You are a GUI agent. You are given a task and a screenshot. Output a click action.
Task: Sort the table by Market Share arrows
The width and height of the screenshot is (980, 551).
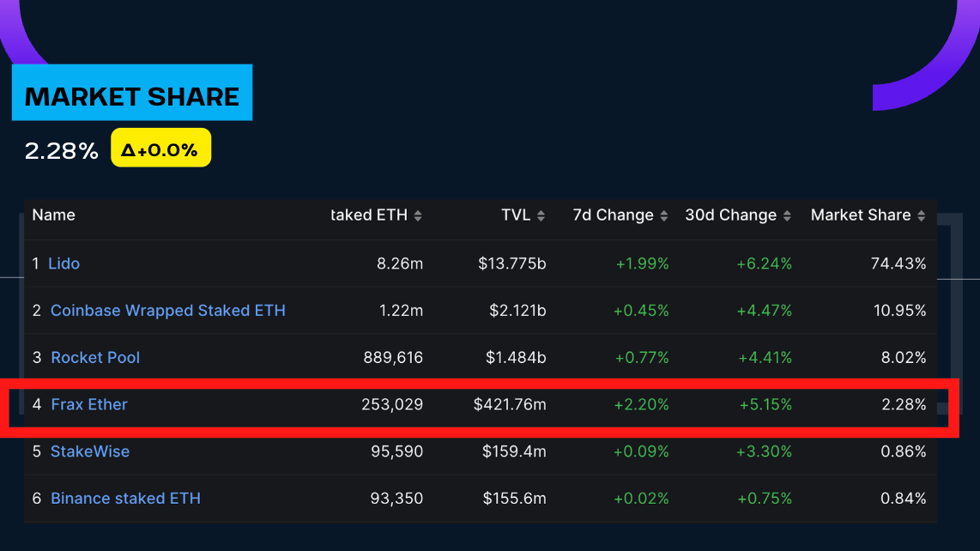click(921, 216)
